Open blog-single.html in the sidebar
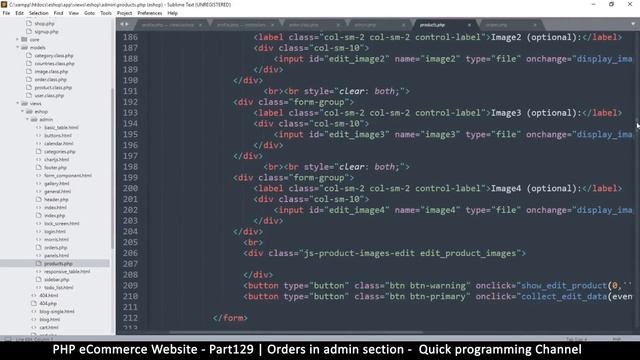Screen dimensions: 640x360 click(57, 311)
